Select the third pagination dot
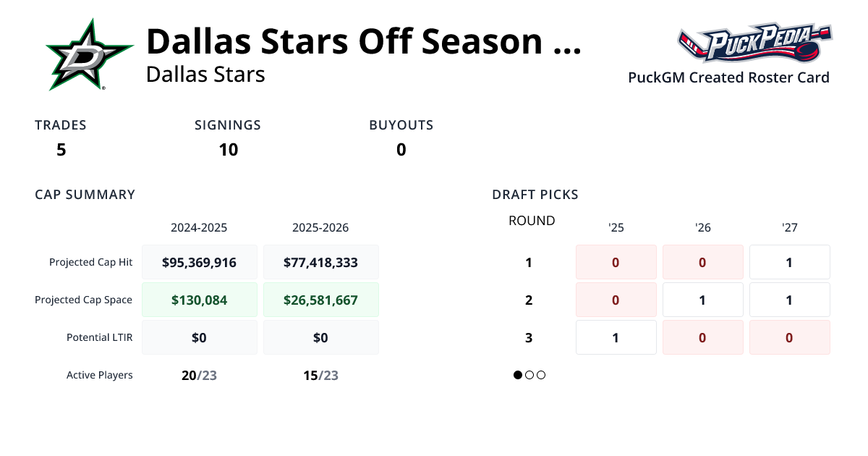 coord(540,375)
